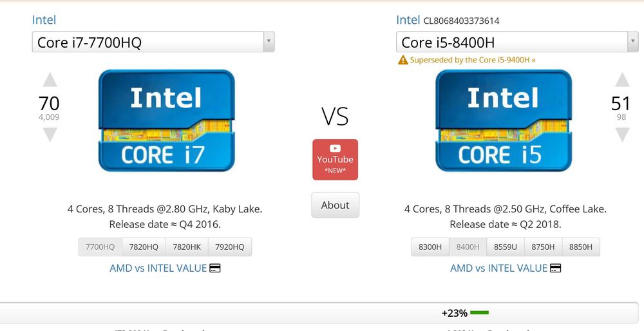
Task: Click the Intel Core i5 logo image
Action: 503,120
